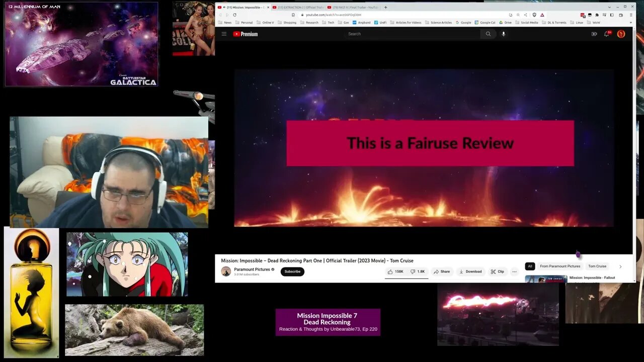Open the Tech bookmarks folder

click(x=328, y=22)
